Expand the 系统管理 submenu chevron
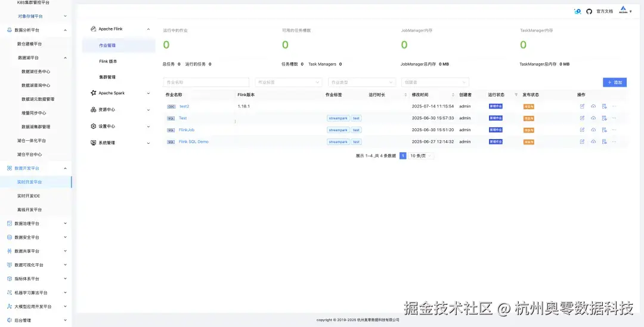 pos(148,143)
